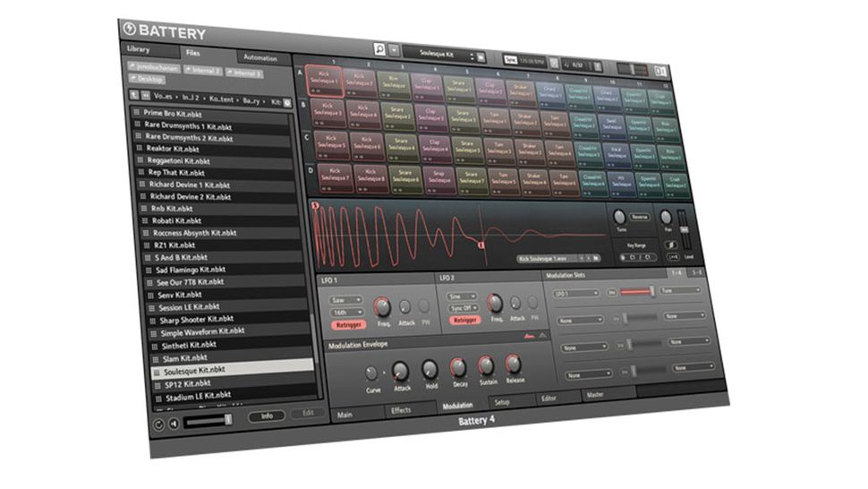This screenshot has height=489, width=868.
Task: Click the Modulation Envelope Sustain knob
Action: (x=486, y=366)
